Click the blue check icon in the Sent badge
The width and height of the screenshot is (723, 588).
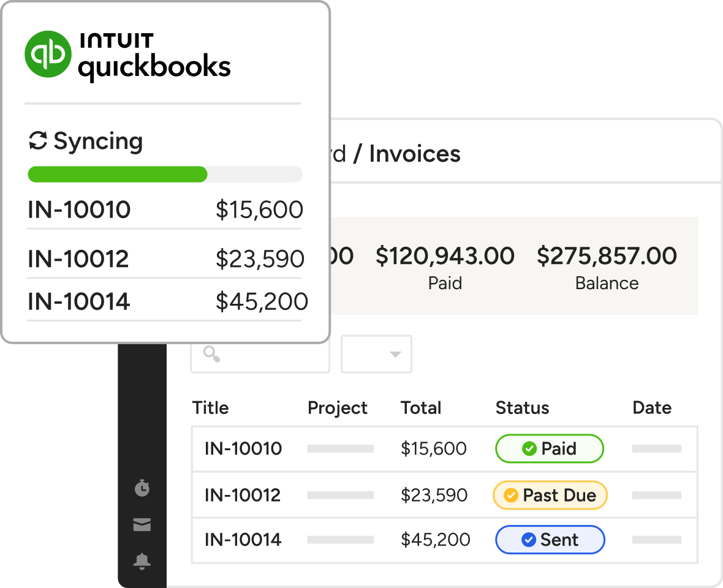[x=528, y=540]
